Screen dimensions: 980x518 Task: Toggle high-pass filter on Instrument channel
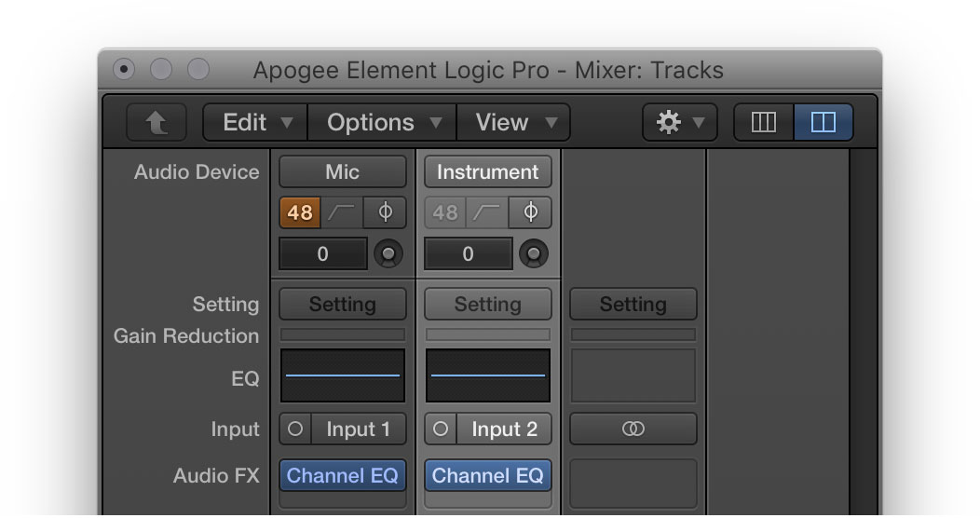click(487, 212)
